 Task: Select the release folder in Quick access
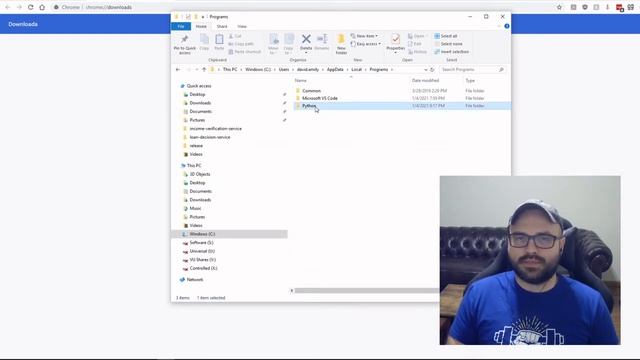click(196, 146)
